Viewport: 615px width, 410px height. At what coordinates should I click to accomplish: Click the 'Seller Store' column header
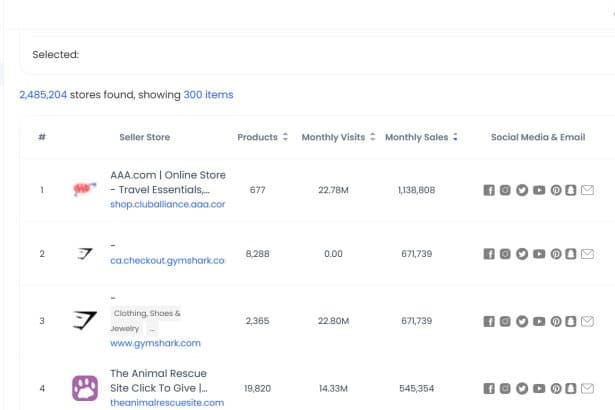point(145,137)
